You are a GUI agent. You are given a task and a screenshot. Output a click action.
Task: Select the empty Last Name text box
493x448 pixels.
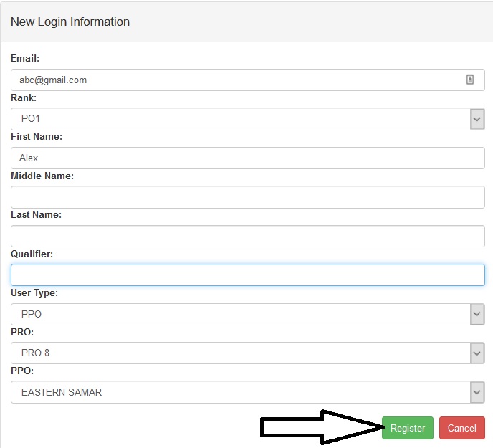pos(247,236)
